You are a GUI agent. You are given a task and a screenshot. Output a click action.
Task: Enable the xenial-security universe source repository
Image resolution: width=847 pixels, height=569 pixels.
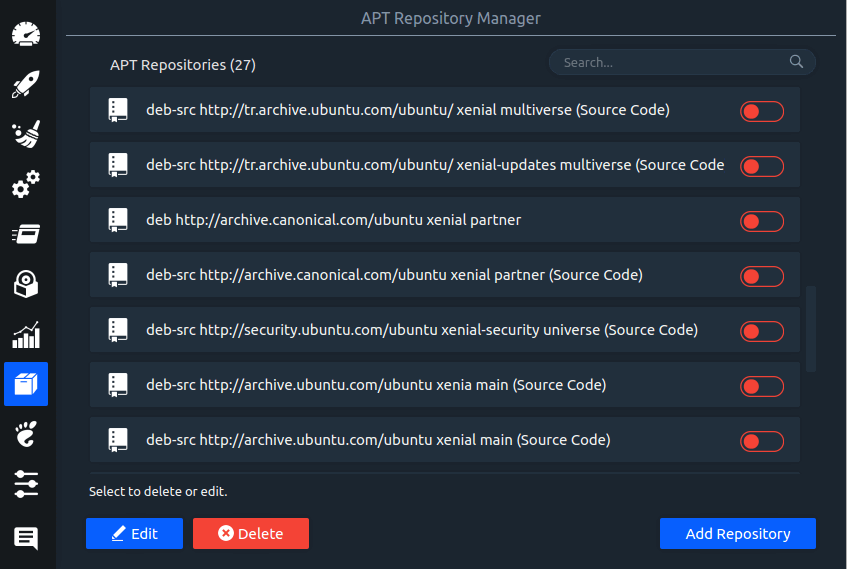[x=762, y=332]
